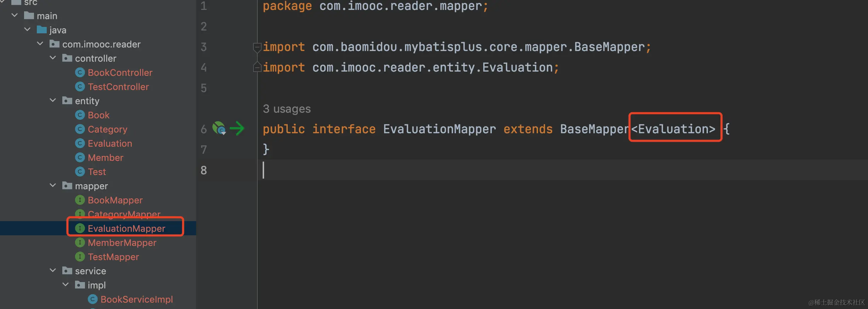Viewport: 868px width, 309px height.
Task: Click the green implemented-by gutter icon
Action: pyautogui.click(x=219, y=128)
